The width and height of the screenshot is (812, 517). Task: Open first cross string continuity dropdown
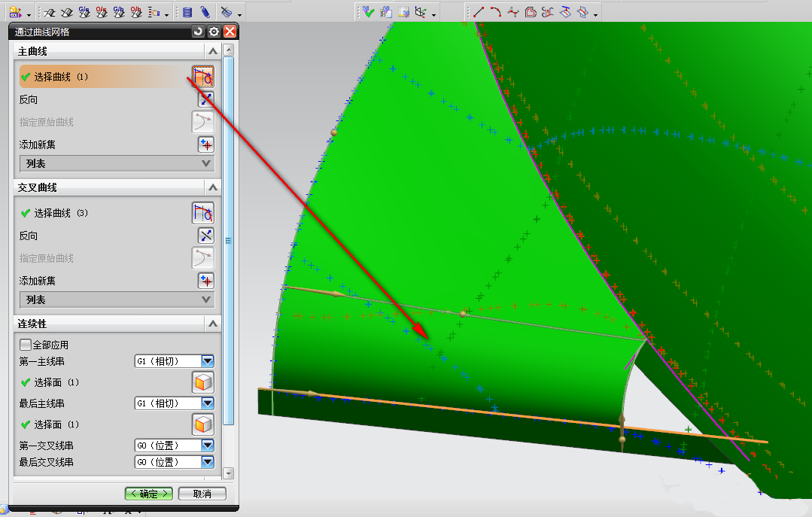click(x=208, y=446)
